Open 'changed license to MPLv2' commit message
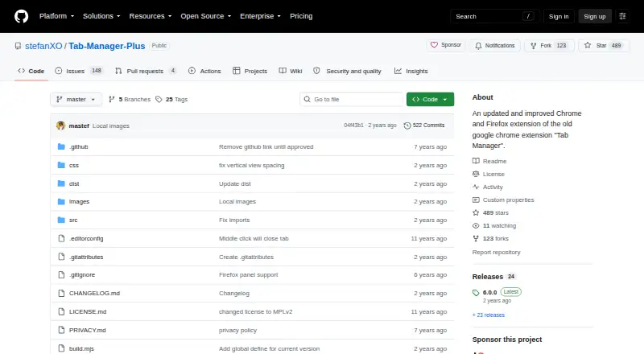 click(x=255, y=311)
